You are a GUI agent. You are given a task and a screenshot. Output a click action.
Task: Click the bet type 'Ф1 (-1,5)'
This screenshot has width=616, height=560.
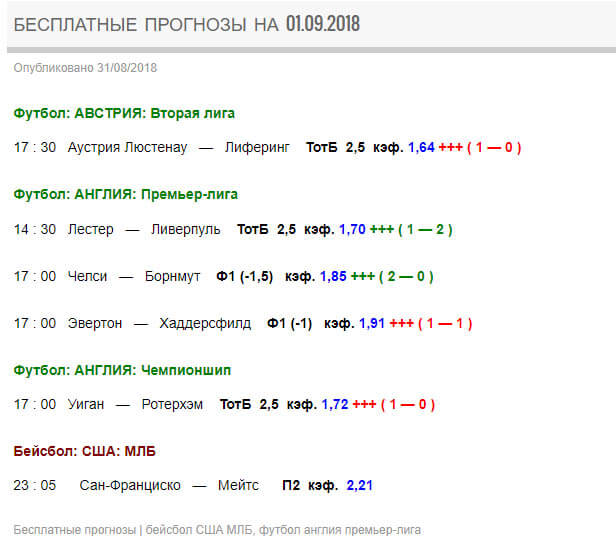[244, 277]
